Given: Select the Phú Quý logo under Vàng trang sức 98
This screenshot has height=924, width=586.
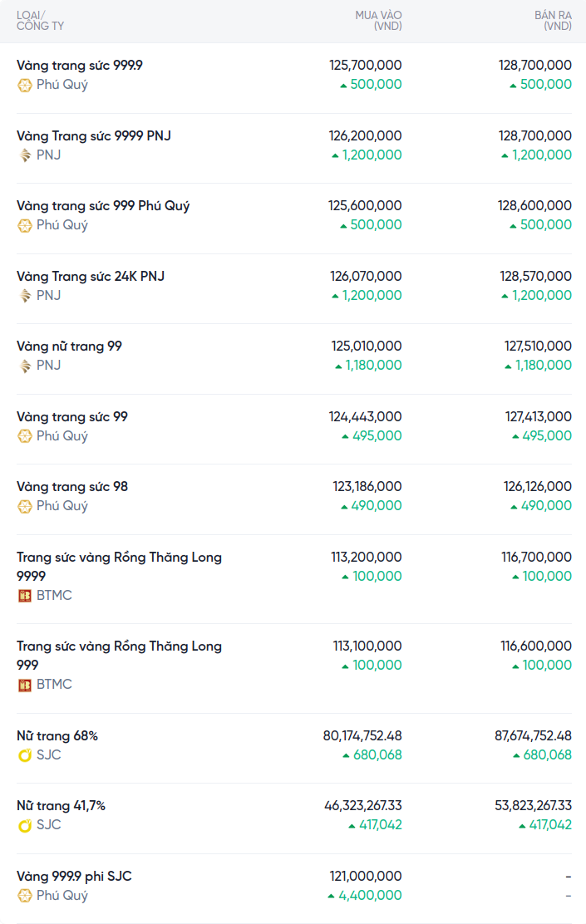Looking at the screenshot, I should 25,506.
